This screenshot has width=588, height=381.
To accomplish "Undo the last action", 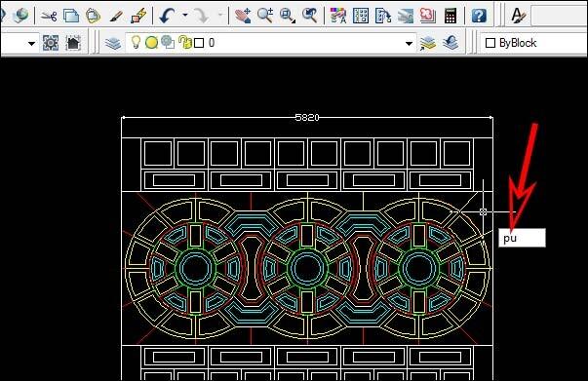I will click(167, 16).
